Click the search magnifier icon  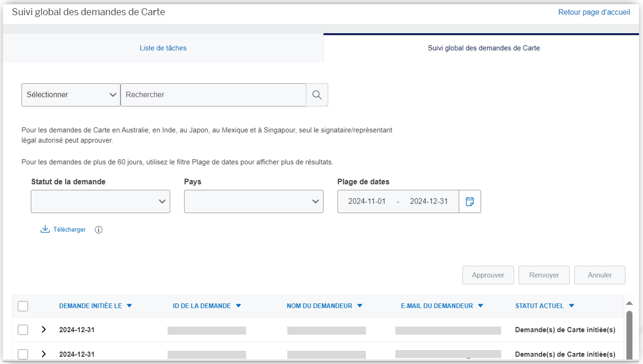click(316, 95)
